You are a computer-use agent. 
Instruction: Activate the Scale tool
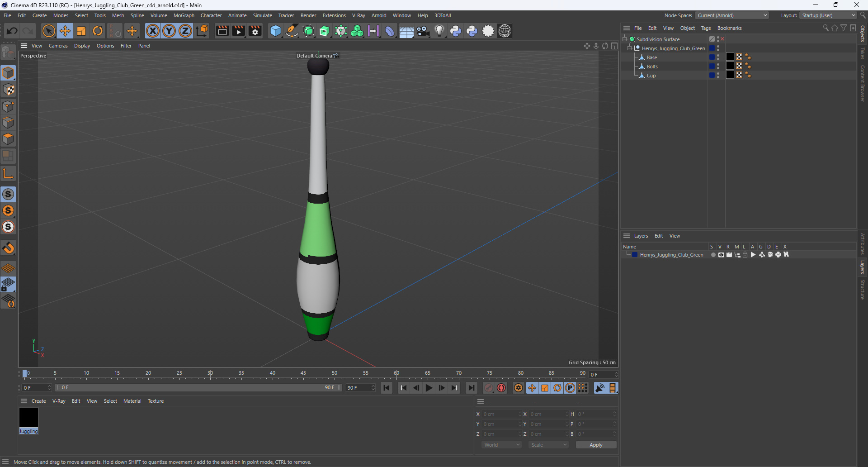(81, 31)
